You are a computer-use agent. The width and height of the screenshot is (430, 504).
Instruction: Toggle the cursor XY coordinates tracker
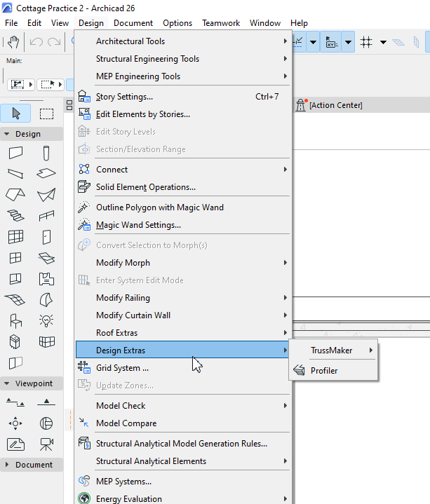(330, 42)
